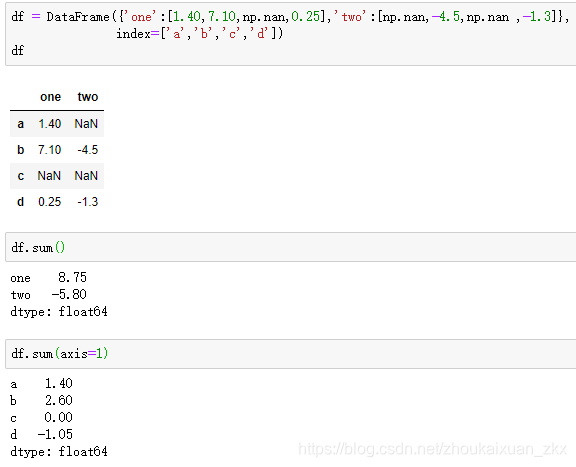Click axis=1 output value 1.40
The height and width of the screenshot is (467, 576).
pyautogui.click(x=59, y=383)
